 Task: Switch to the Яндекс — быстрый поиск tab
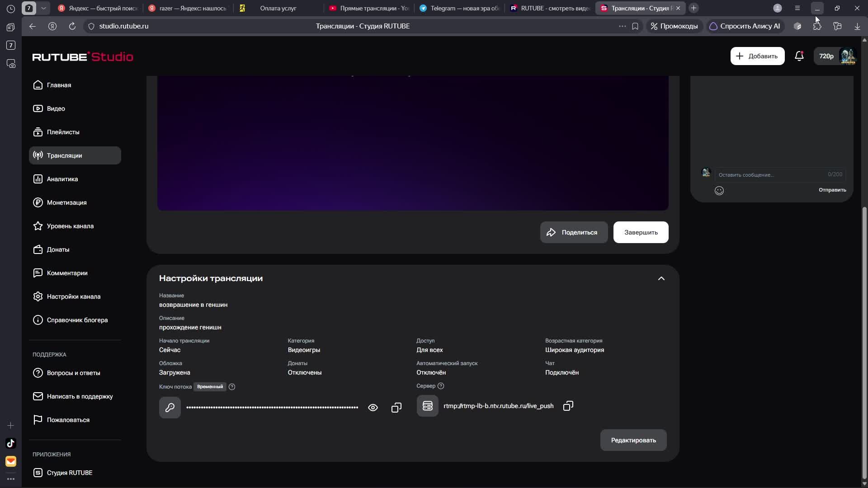point(98,8)
